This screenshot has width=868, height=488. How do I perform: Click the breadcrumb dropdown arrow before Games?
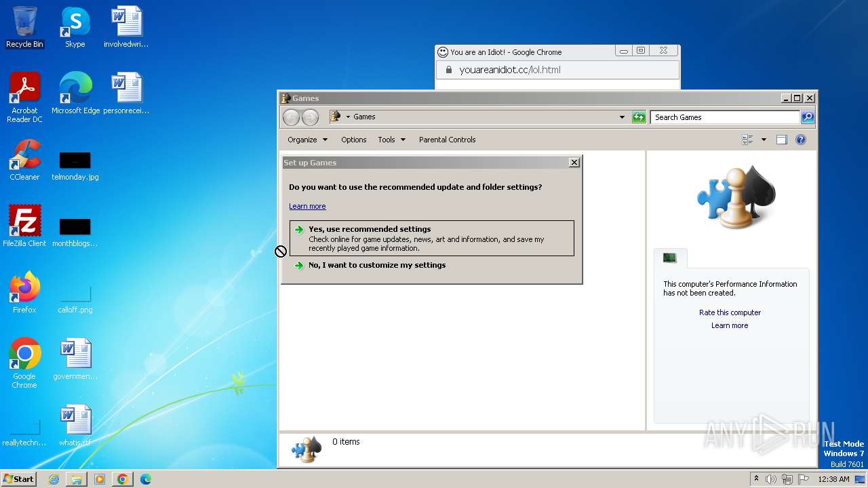[348, 117]
